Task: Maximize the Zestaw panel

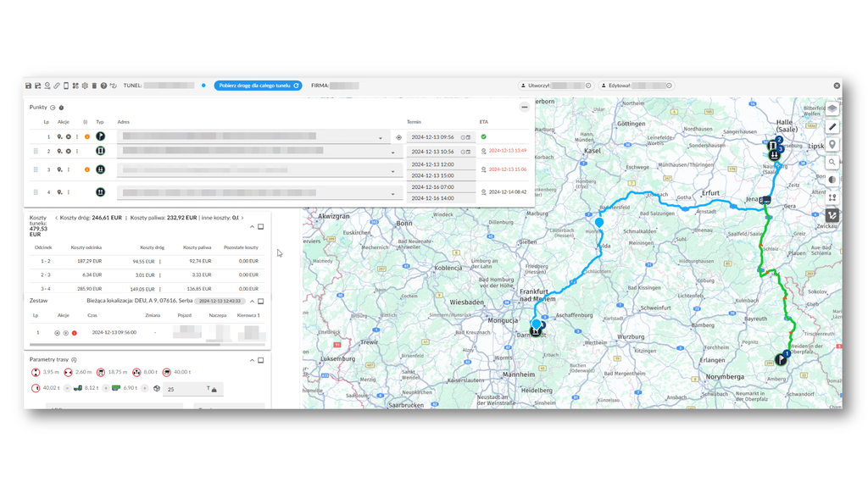Action: coord(261,302)
